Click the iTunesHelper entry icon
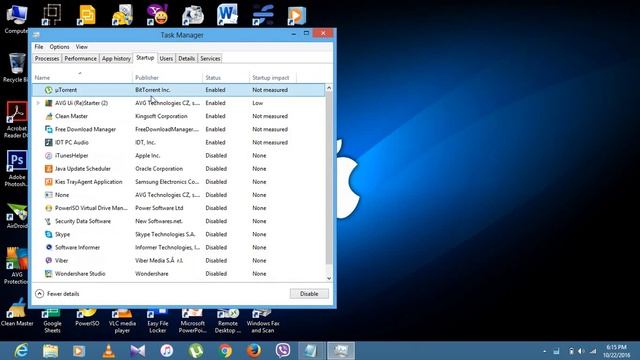Screen dimensions: 640x360 [49, 156]
